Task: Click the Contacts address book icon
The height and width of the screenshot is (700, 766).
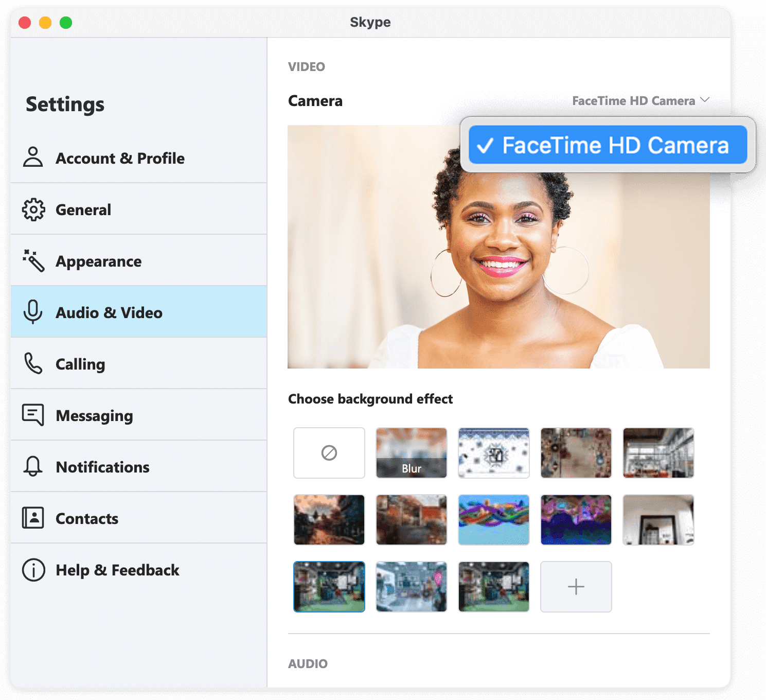Action: click(x=33, y=518)
